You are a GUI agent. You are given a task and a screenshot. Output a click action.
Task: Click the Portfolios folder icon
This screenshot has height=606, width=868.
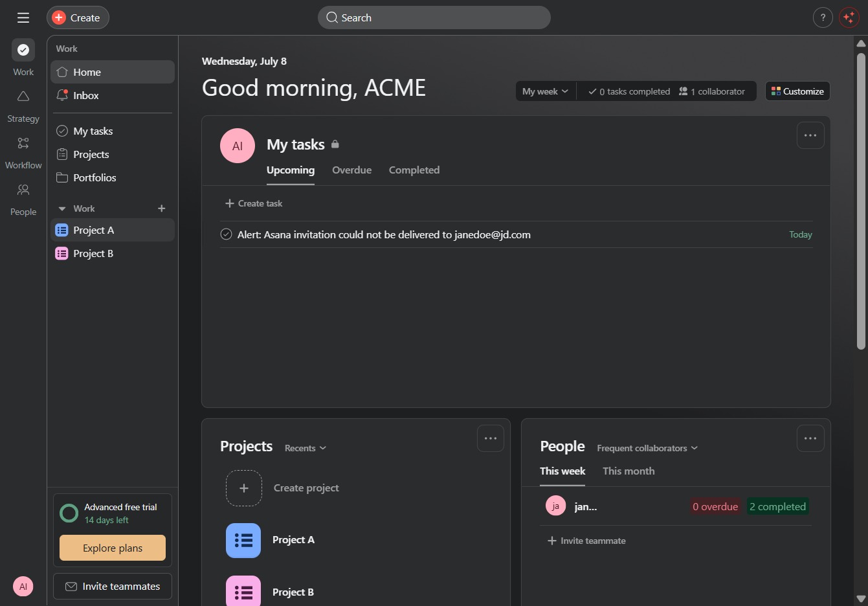click(62, 177)
